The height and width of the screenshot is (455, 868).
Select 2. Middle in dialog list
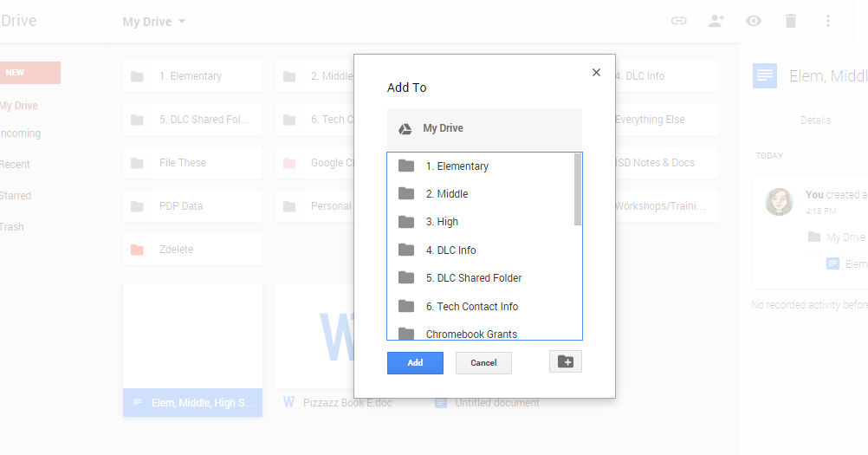(x=481, y=194)
